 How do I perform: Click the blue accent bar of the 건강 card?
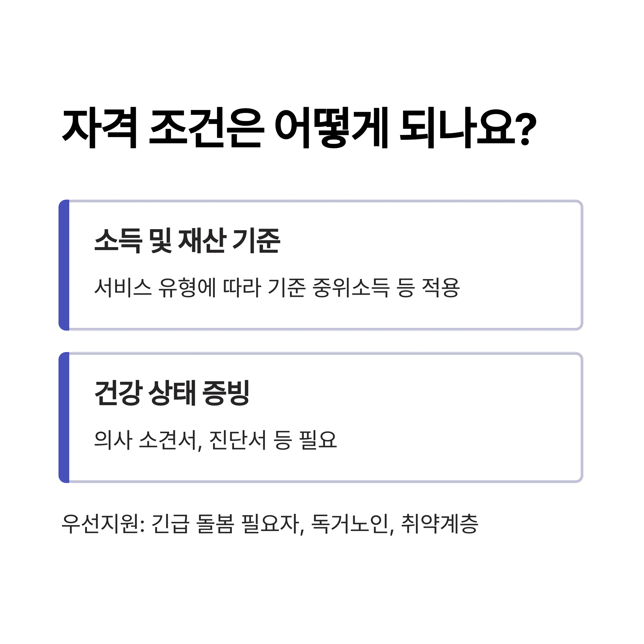click(x=64, y=417)
